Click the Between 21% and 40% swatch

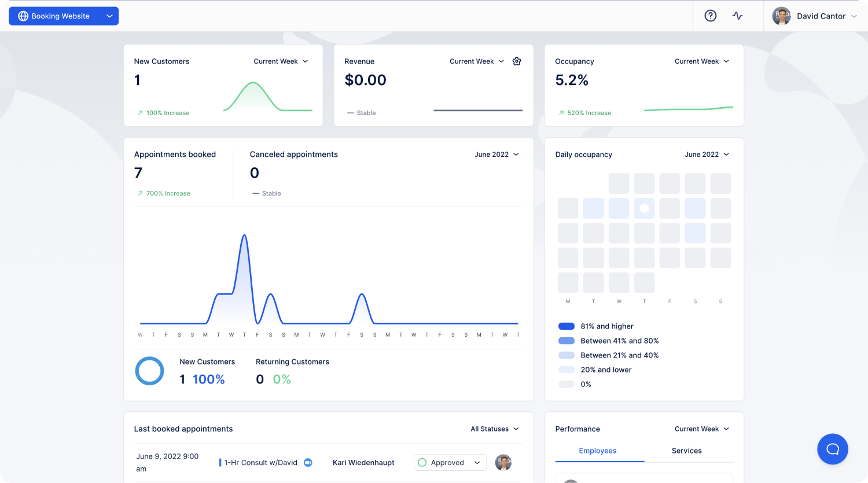click(567, 355)
